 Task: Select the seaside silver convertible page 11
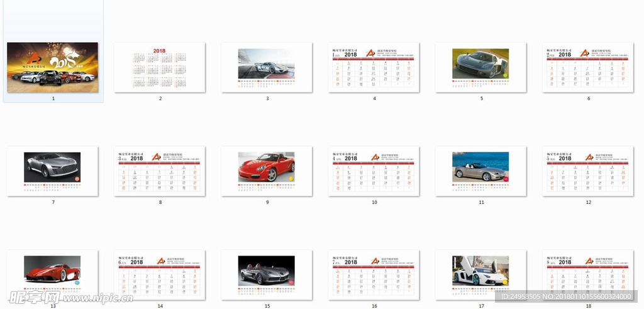coord(481,171)
